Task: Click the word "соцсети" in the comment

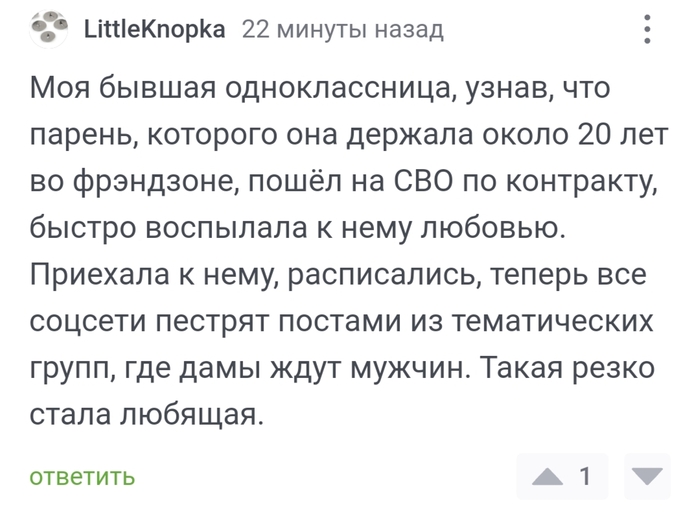Action: pyautogui.click(x=88, y=321)
